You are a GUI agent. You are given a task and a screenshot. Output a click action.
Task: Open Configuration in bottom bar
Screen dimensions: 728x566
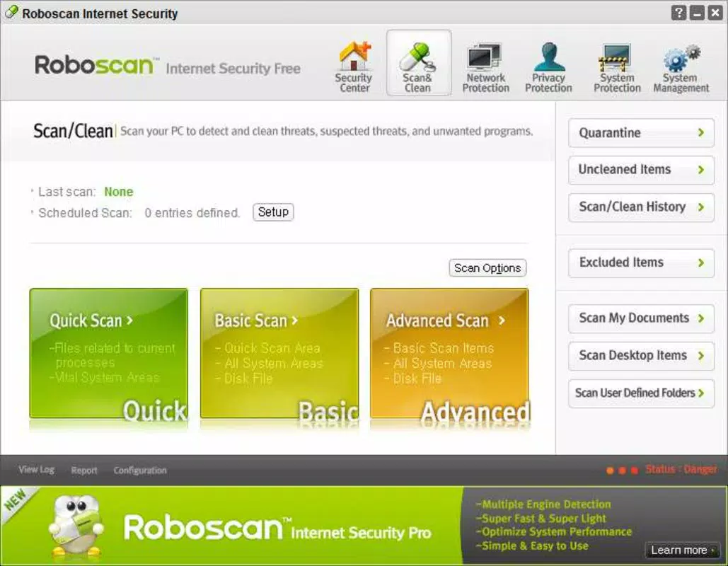(140, 470)
